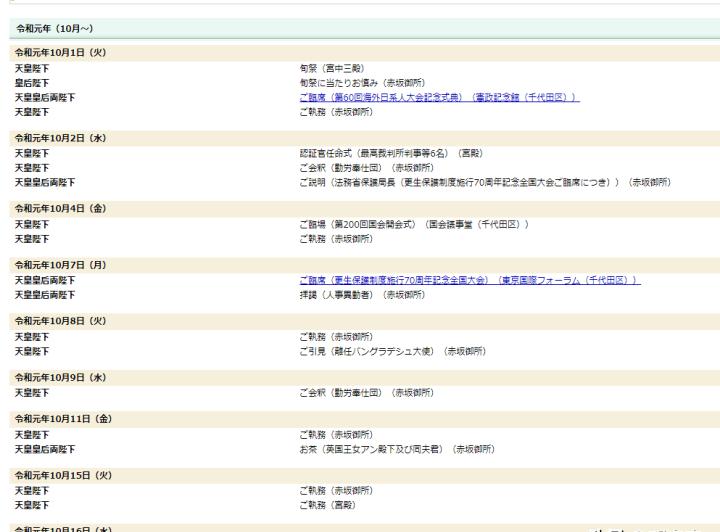Click 天皇皇后両陛下 beside the 拝謁 entry

(45, 295)
